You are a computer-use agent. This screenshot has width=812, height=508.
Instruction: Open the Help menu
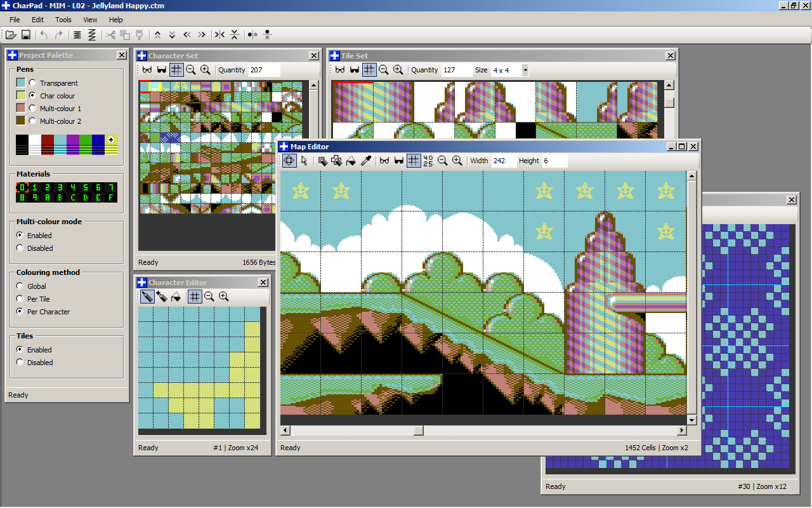point(115,20)
